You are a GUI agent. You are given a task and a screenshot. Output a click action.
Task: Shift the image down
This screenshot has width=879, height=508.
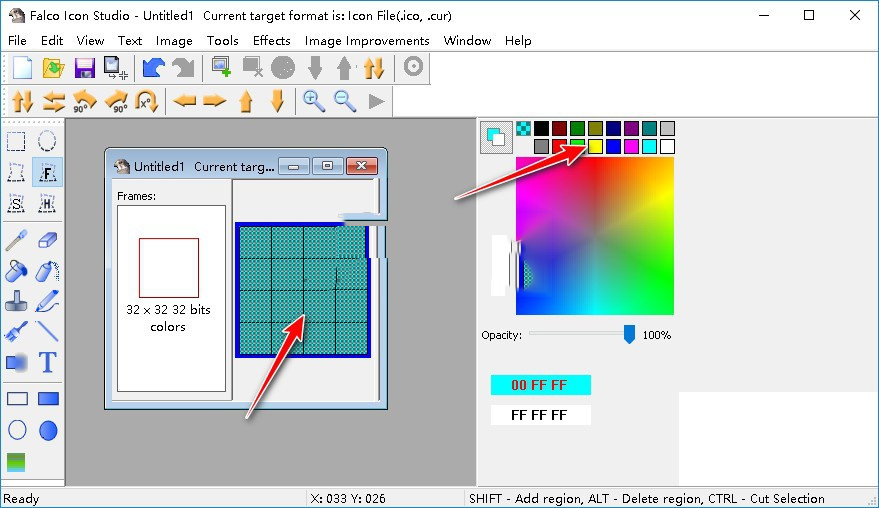click(277, 101)
